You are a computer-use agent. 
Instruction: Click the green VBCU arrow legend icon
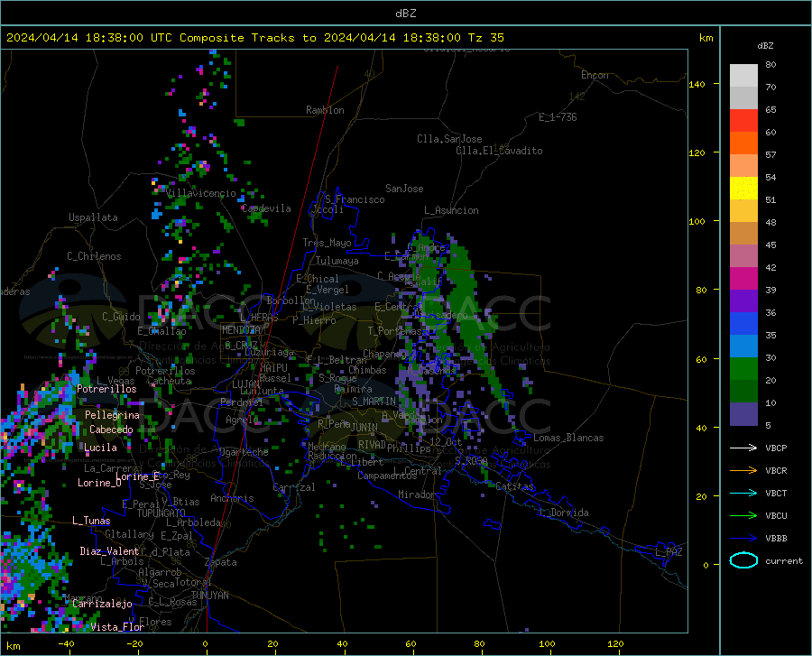click(743, 516)
